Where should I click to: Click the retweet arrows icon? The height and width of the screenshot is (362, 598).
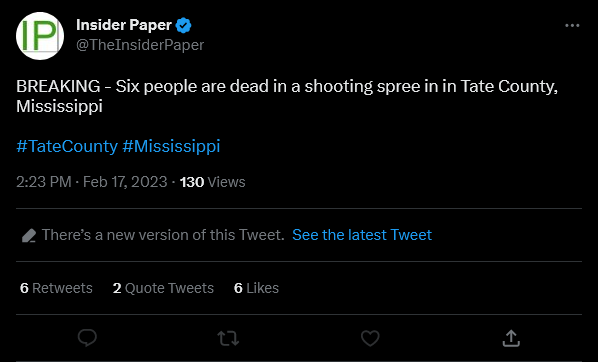click(228, 338)
